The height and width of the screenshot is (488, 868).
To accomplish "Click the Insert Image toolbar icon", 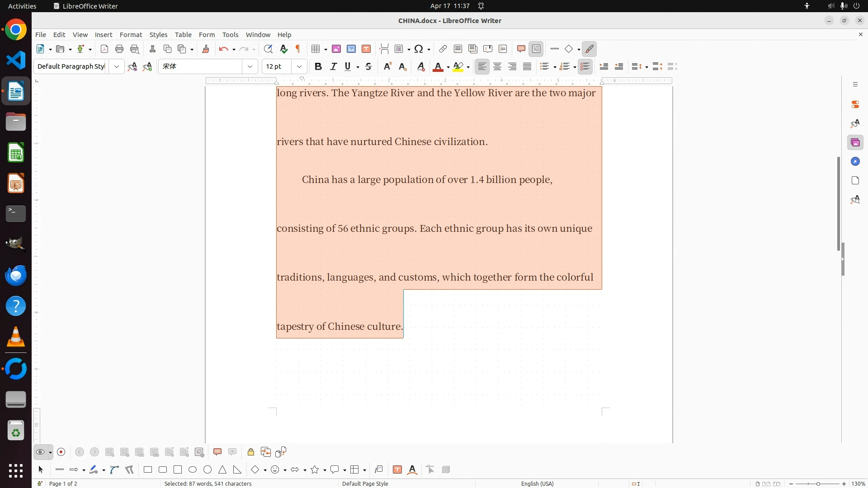I will [336, 49].
